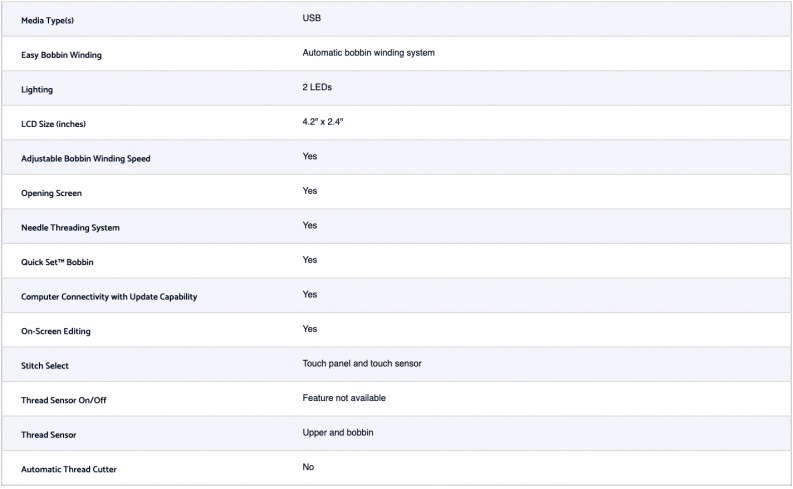Image resolution: width=793 pixels, height=489 pixels.
Task: Click Thread Sensor On/Off label
Action: pyautogui.click(x=64, y=400)
